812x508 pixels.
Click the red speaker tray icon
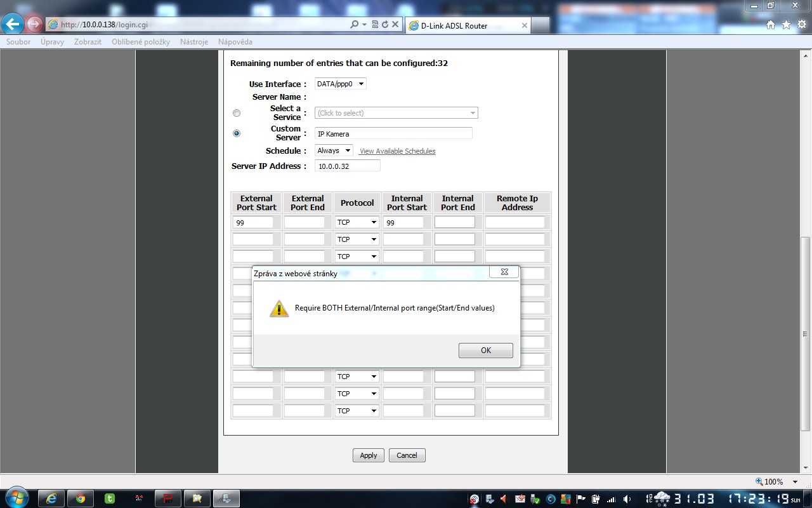coord(504,498)
